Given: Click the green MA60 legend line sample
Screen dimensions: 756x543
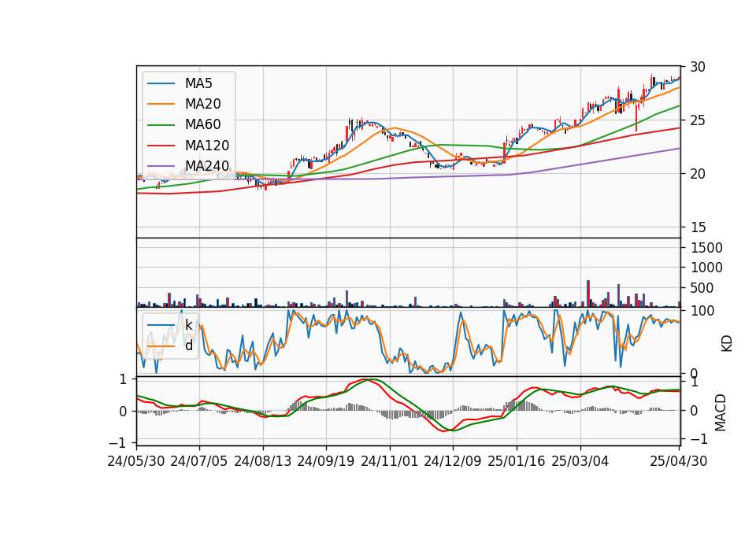Looking at the screenshot, I should click(x=161, y=125).
